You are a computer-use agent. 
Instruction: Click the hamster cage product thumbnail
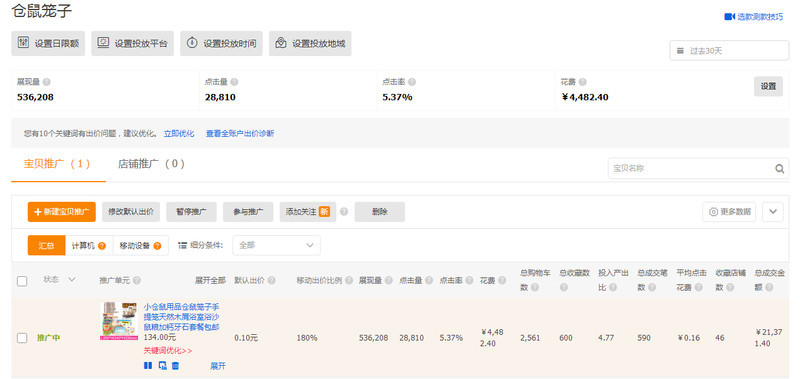click(x=119, y=321)
